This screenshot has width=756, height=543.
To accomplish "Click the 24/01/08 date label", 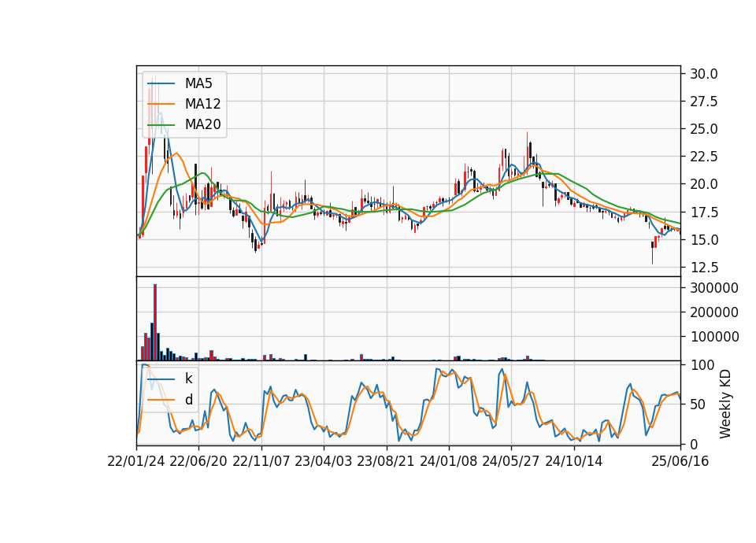I will [x=448, y=461].
